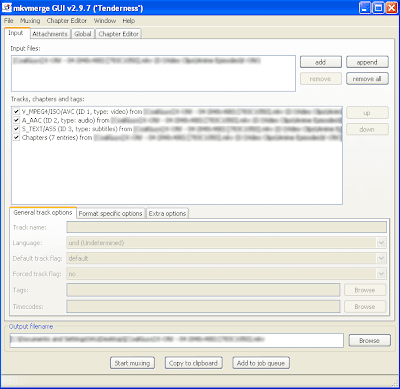Click Browse button for Output filename
Screen dimensions: 400x389
tap(370, 340)
